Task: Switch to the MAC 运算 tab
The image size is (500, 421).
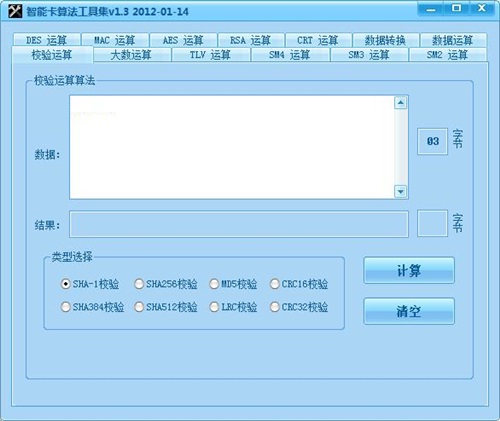Action: (115, 40)
